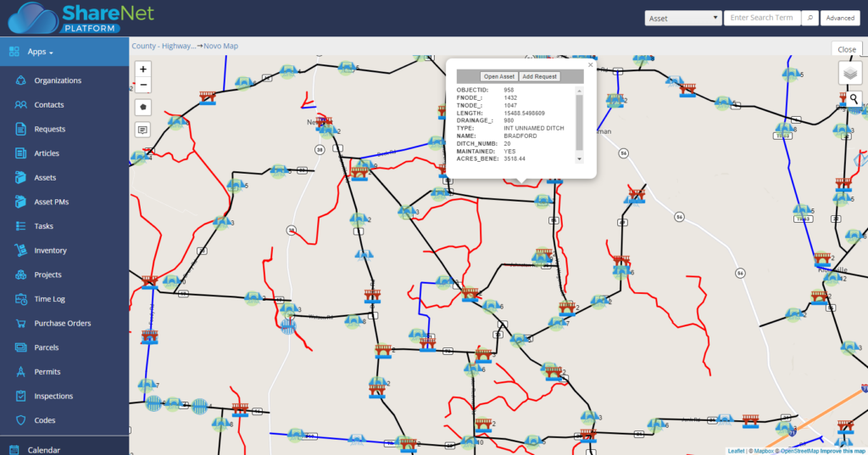Open the Contacts people icon

pos(20,104)
